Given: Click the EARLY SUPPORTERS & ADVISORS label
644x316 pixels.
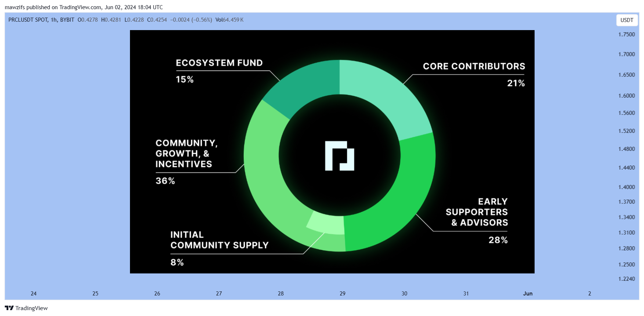Looking at the screenshot, I should pyautogui.click(x=477, y=212).
